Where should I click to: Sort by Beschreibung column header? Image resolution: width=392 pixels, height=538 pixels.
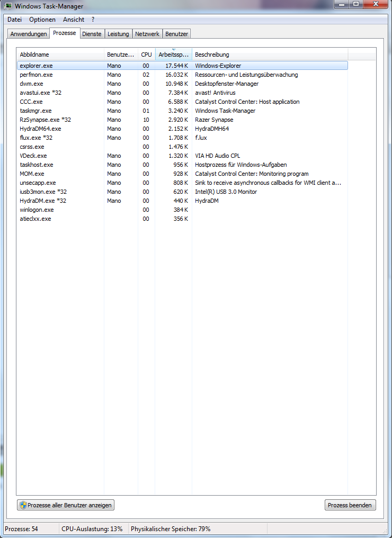click(270, 55)
